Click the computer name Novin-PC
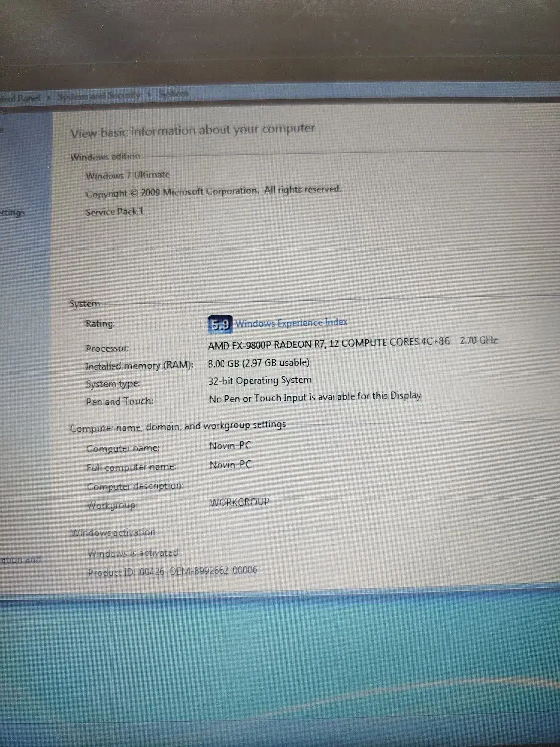This screenshot has width=560, height=747. [x=229, y=445]
